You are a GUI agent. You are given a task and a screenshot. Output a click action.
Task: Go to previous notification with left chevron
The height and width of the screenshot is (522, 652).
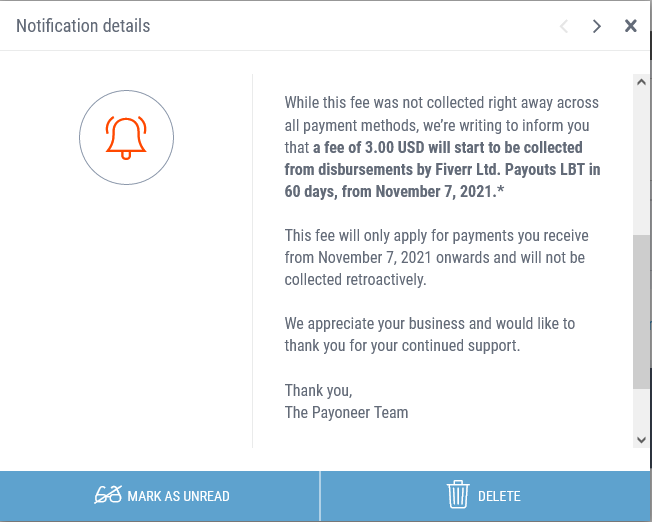(x=564, y=26)
